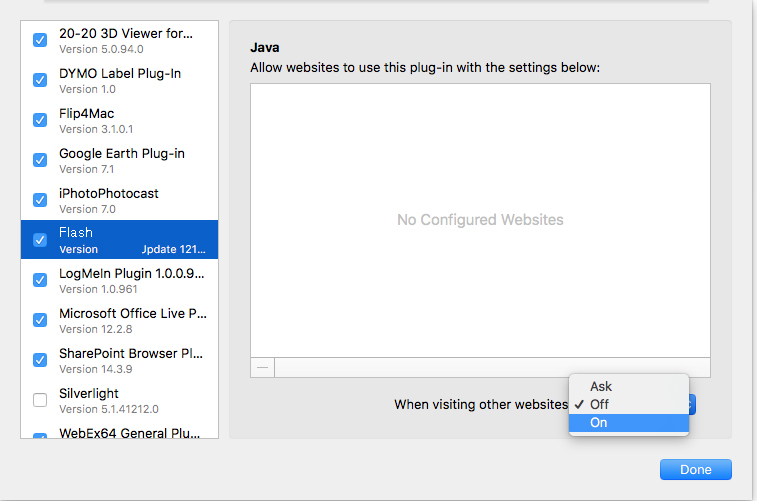This screenshot has height=501, width=757.
Task: Select the WebEx64 General Plug-in row
Action: coord(119,431)
